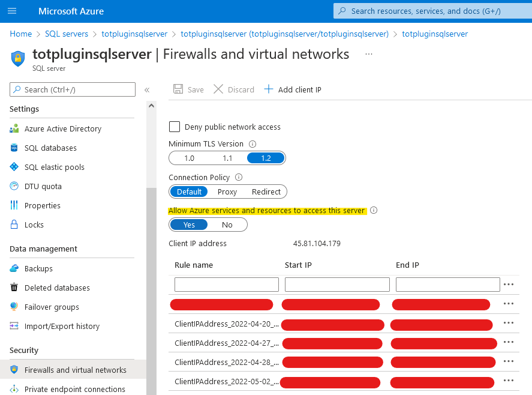Open ellipsis menu for ClientIPAddress_2022-05-02 rule
This screenshot has width=532, height=395.
point(509,381)
